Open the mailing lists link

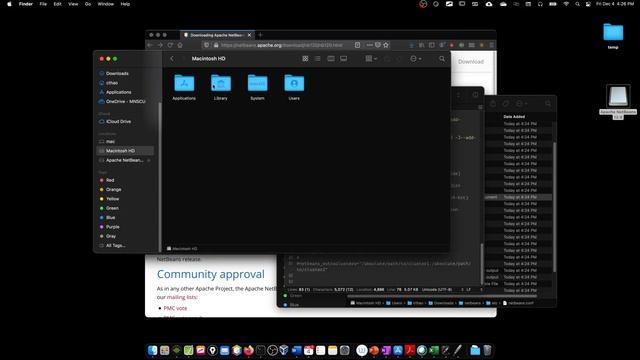(x=182, y=297)
